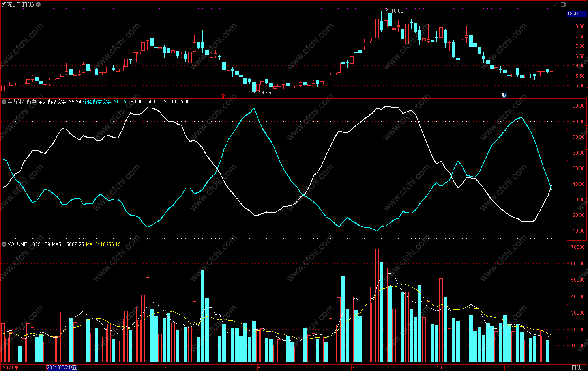Click the 主力做多做空 indicator name
Screen dimensions: 588x371
pyautogui.click(x=22, y=102)
